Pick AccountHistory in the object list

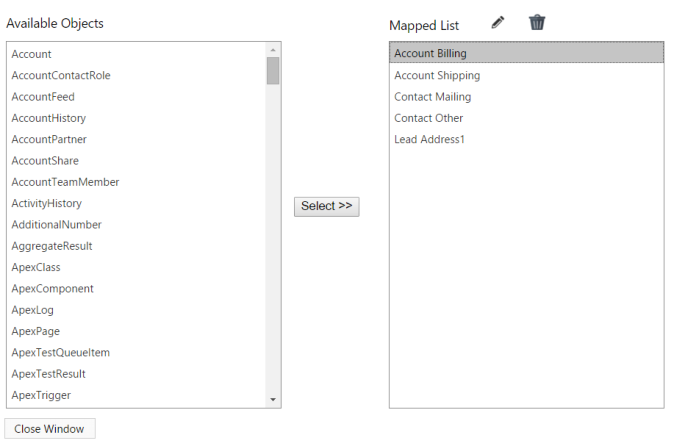point(137,118)
